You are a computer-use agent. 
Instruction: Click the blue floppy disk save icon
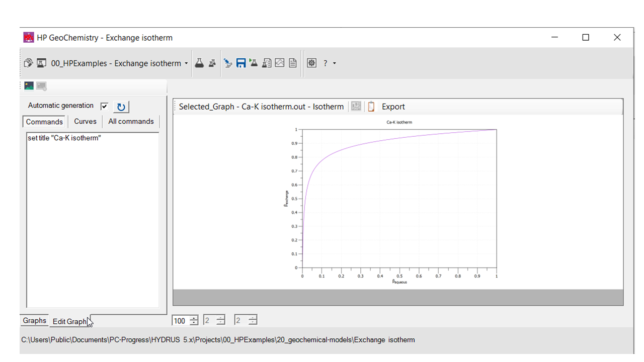[241, 63]
